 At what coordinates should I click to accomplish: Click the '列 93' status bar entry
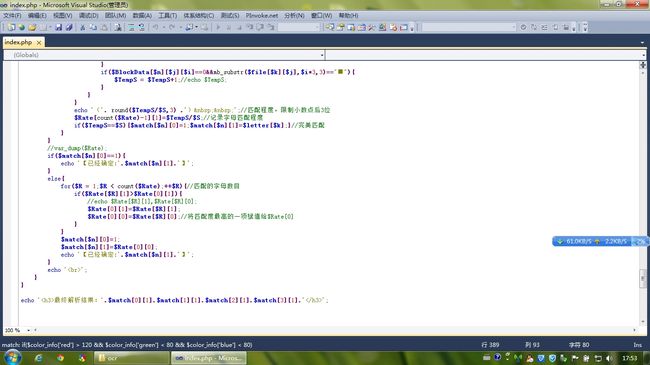coord(532,345)
